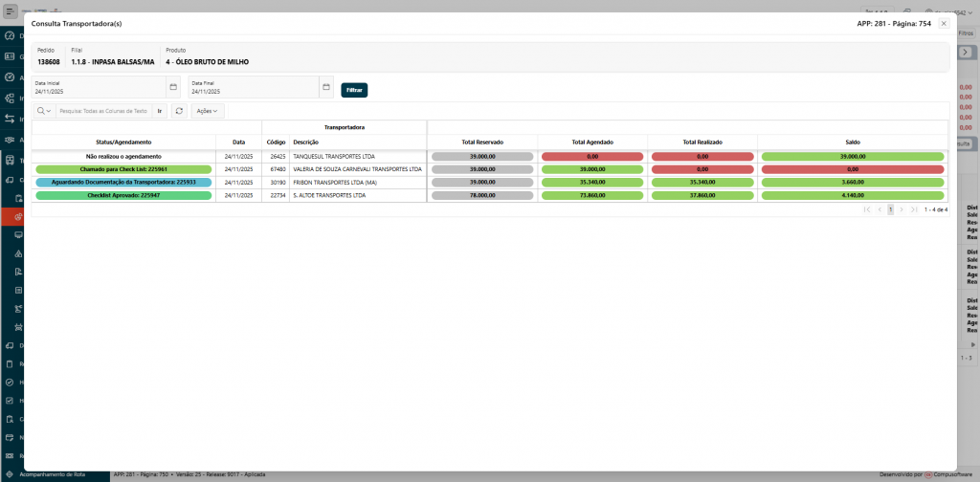Go to first page of results
The height and width of the screenshot is (482, 980).
click(x=867, y=209)
